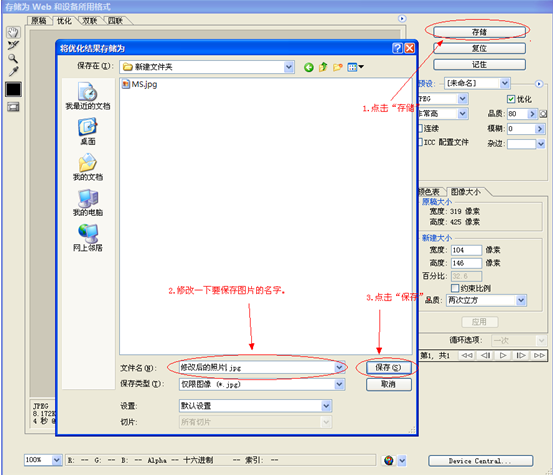Click the 保存(S) button
This screenshot has width=553, height=475.
tap(388, 367)
